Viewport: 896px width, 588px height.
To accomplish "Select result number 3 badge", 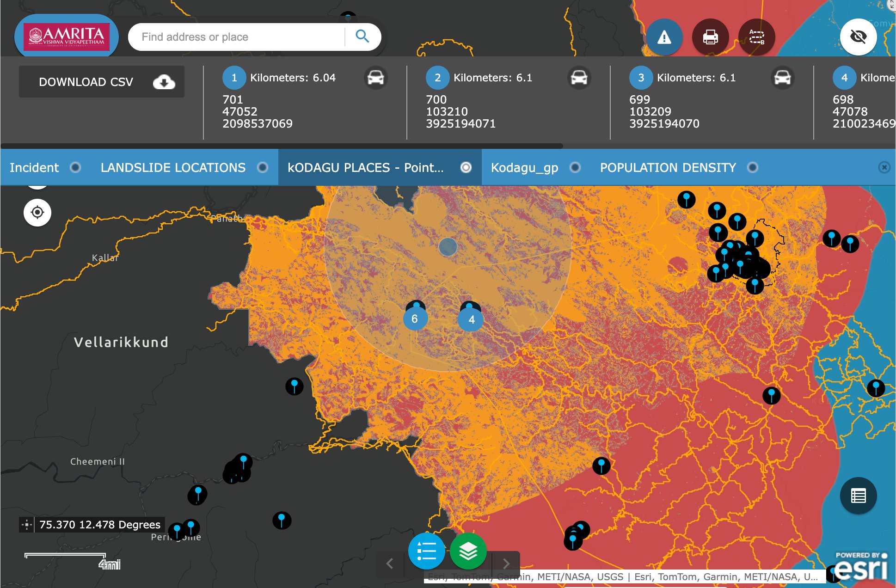I will click(x=641, y=78).
